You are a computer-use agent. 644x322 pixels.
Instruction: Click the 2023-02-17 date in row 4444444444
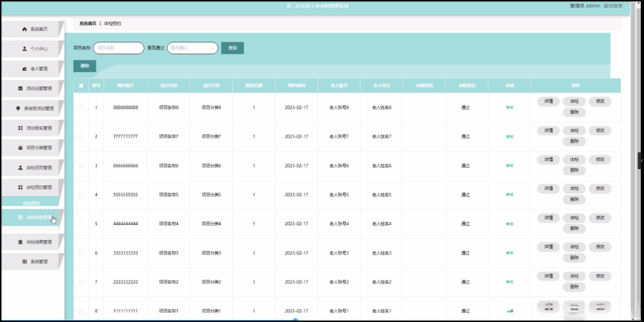pos(296,224)
